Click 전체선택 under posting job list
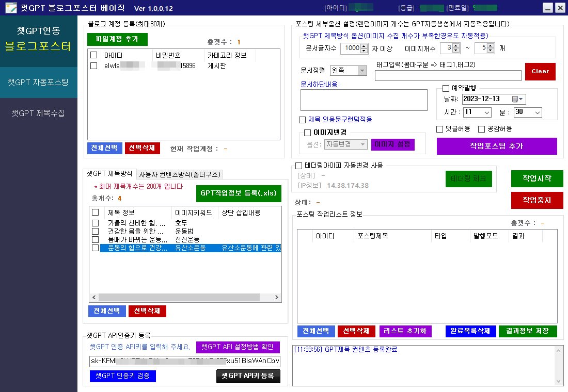568x392 pixels. pyautogui.click(x=316, y=331)
